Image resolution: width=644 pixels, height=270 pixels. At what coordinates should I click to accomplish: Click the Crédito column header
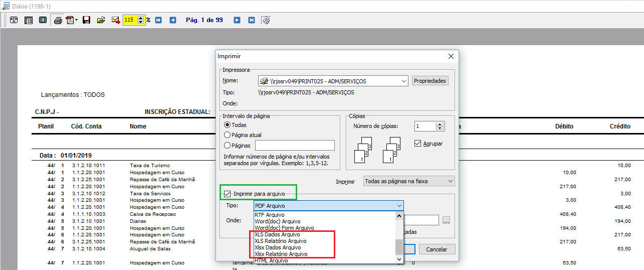[620, 126]
